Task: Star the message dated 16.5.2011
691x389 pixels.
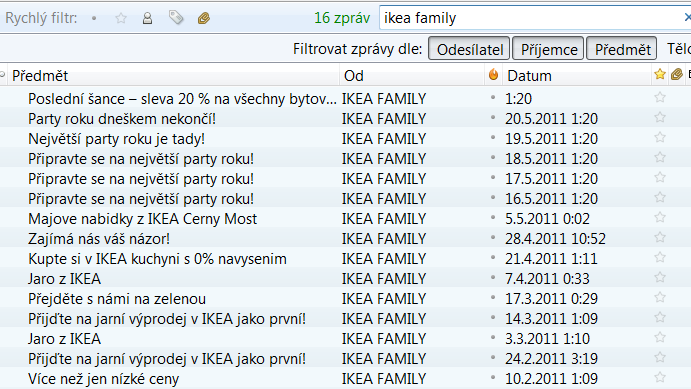Action: point(660,197)
